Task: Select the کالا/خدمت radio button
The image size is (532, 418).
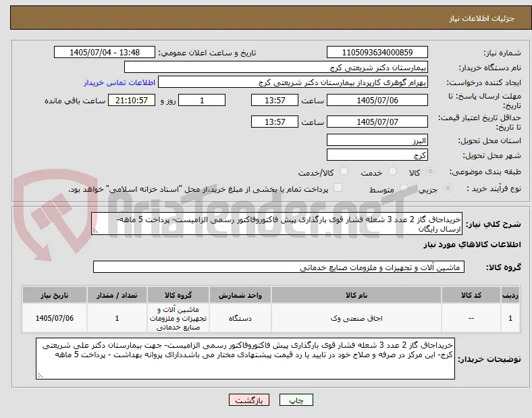Action: [344, 172]
